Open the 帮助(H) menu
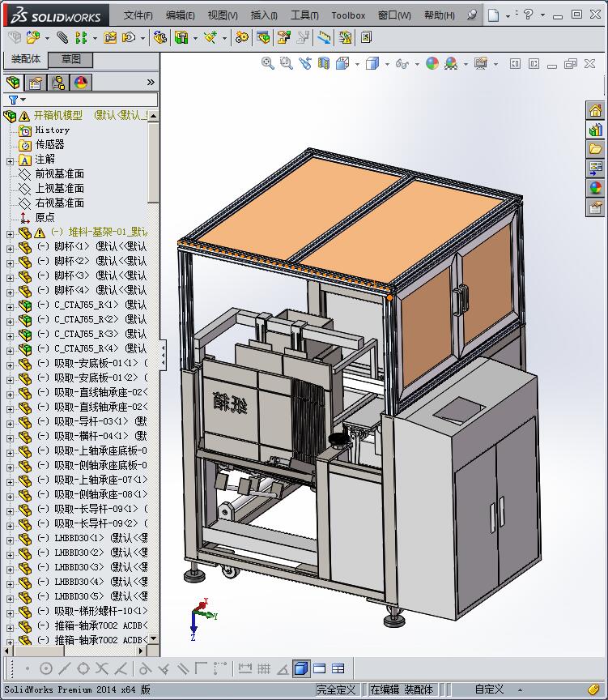Image resolution: width=608 pixels, height=700 pixels. 440,15
